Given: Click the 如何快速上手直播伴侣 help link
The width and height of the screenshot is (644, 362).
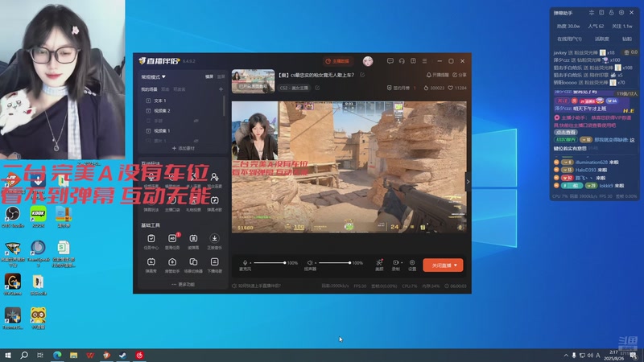Looking at the screenshot, I should [x=257, y=286].
